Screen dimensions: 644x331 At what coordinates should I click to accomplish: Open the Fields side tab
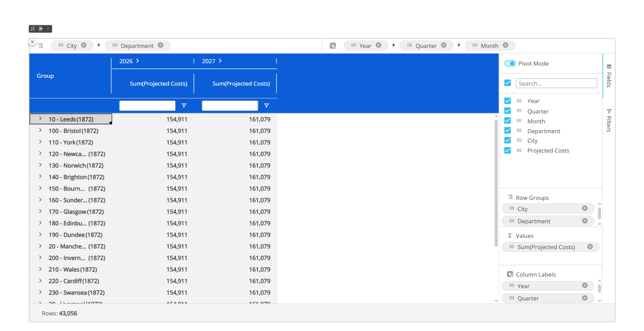pyautogui.click(x=609, y=76)
